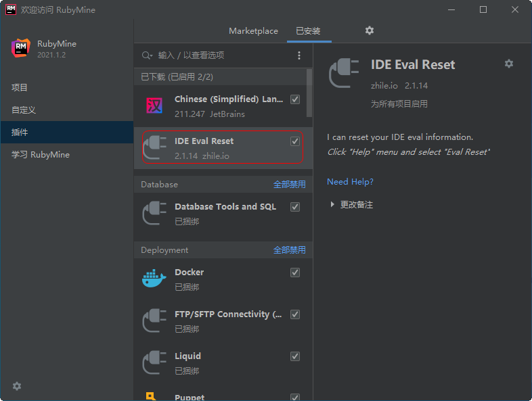This screenshot has width=532, height=401.
Task: Click the plugin list scrollbar
Action: (309, 93)
